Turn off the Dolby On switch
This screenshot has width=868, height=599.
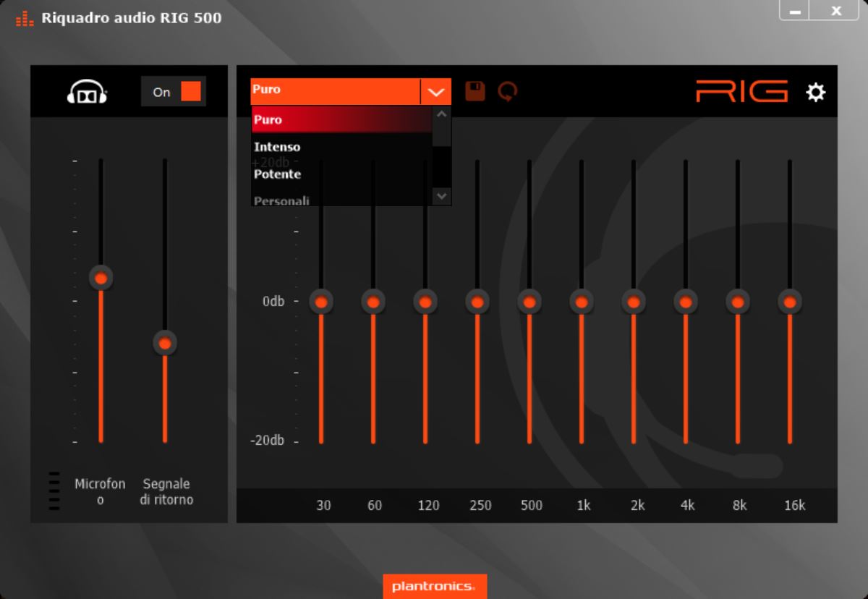[174, 92]
